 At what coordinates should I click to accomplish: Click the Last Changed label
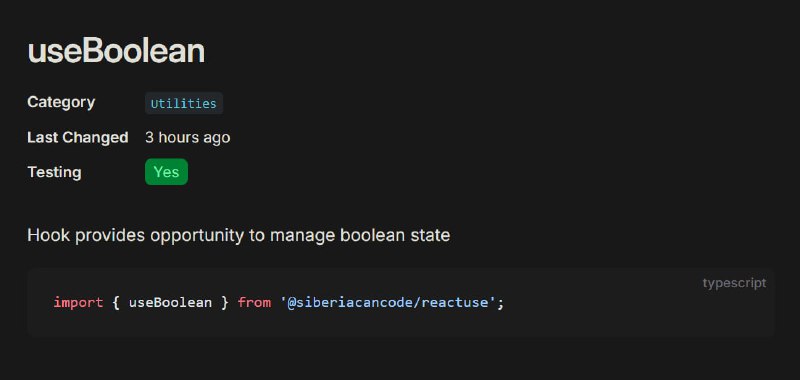click(78, 137)
